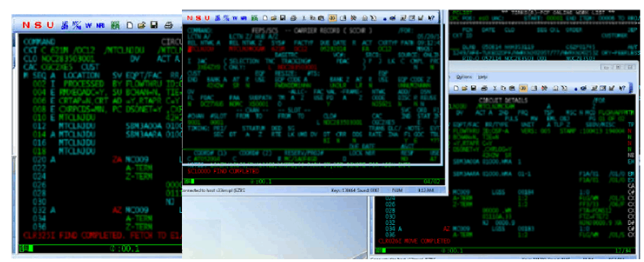Save icon in Circuit Details toolbar

[474, 88]
